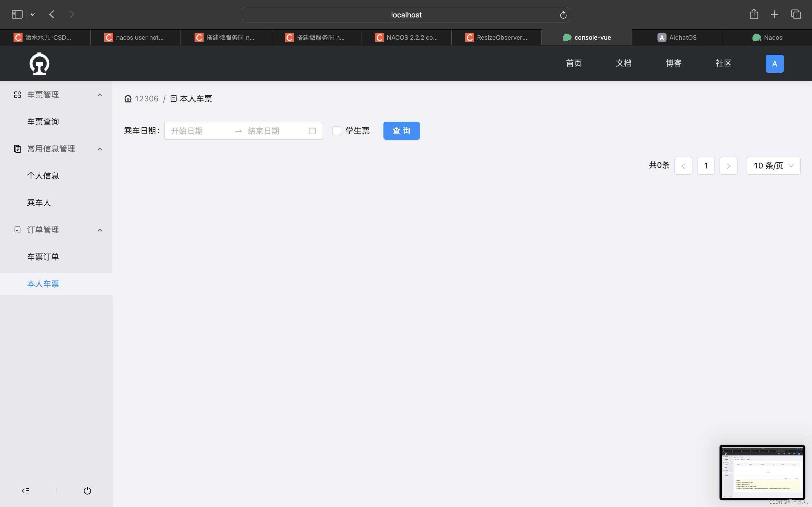Open the 文档 navigation link
The height and width of the screenshot is (507, 812).
click(623, 63)
